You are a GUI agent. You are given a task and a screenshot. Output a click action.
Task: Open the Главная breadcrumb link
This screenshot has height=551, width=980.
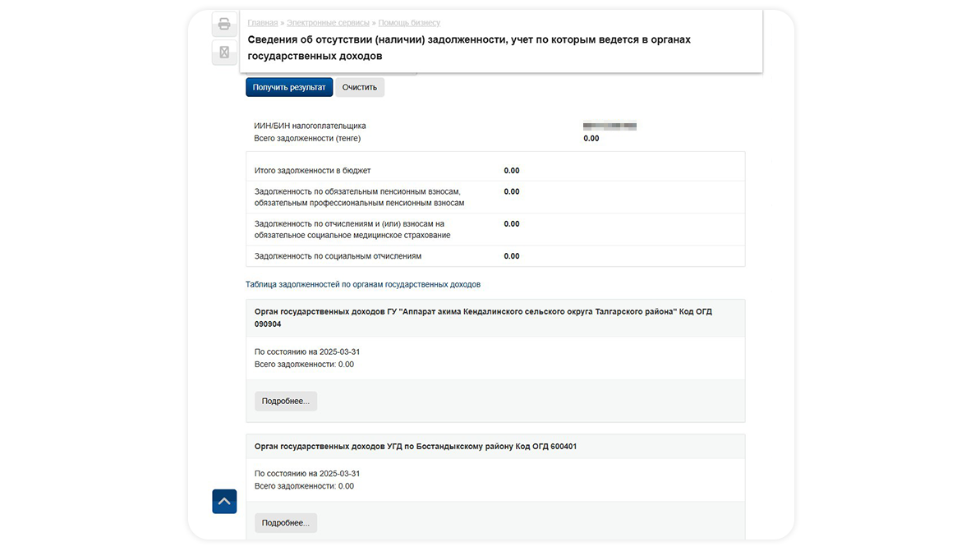(263, 22)
